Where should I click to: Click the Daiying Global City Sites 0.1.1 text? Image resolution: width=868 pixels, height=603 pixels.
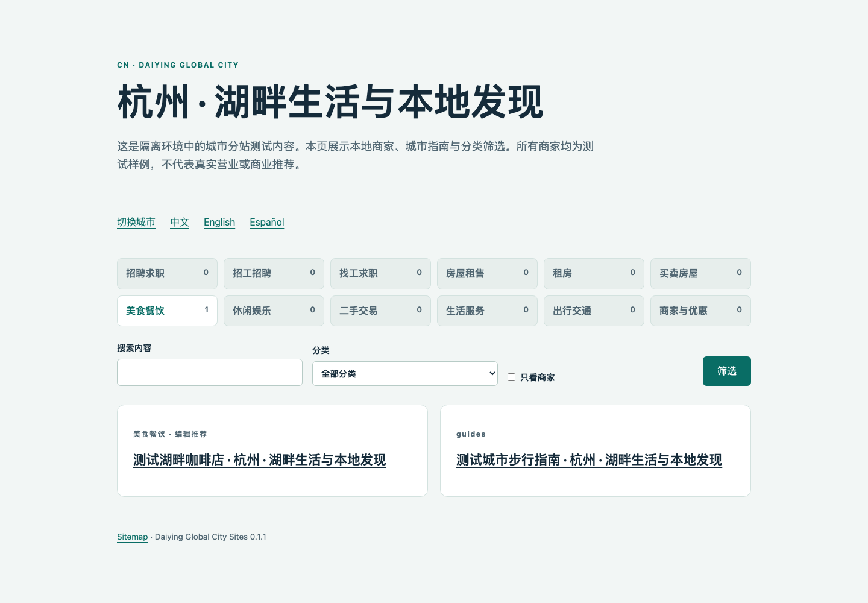click(210, 537)
